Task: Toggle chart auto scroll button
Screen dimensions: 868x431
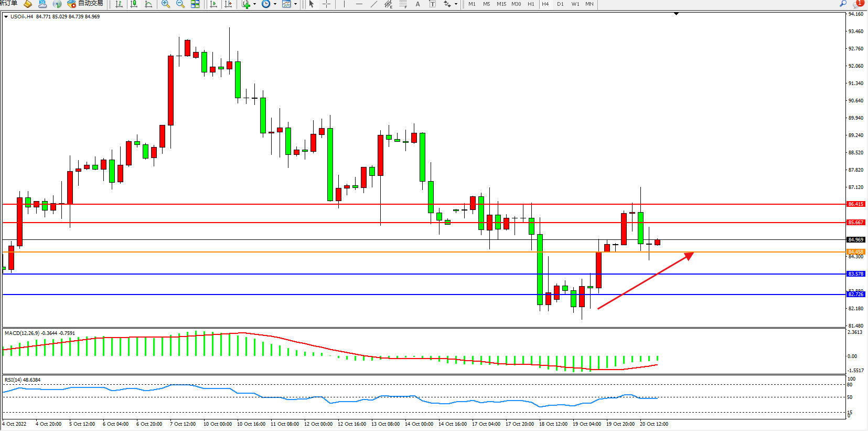Action: pos(213,4)
